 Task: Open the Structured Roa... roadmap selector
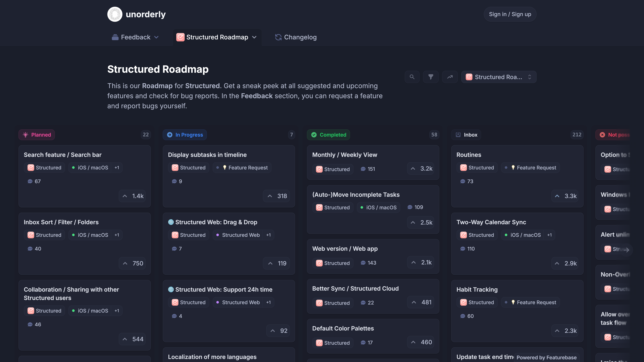pyautogui.click(x=499, y=77)
